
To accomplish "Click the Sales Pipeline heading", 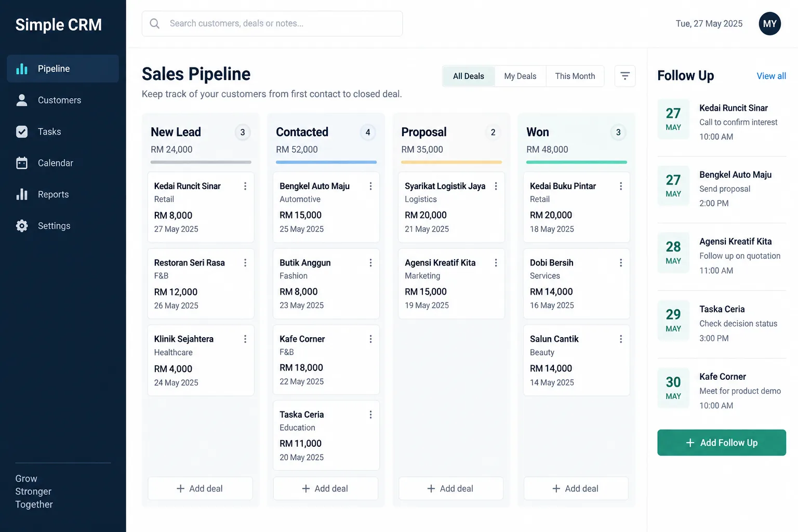I will 196,74.
